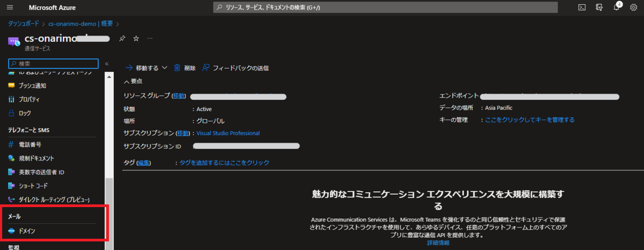Open the Azure portal hamburger menu

10,8
